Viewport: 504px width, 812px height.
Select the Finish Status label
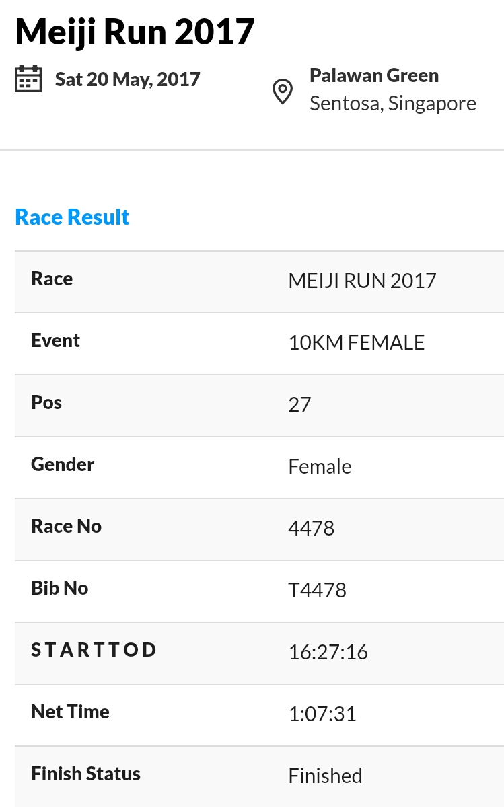[x=86, y=774]
